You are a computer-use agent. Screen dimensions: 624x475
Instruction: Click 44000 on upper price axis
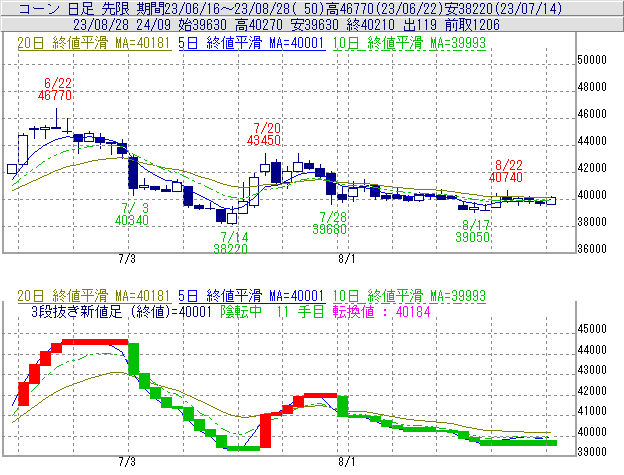pyautogui.click(x=592, y=141)
